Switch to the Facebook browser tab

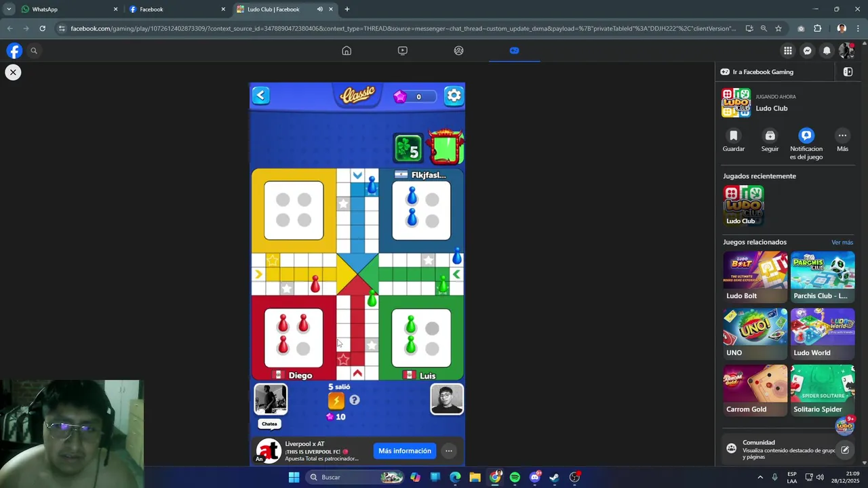176,9
